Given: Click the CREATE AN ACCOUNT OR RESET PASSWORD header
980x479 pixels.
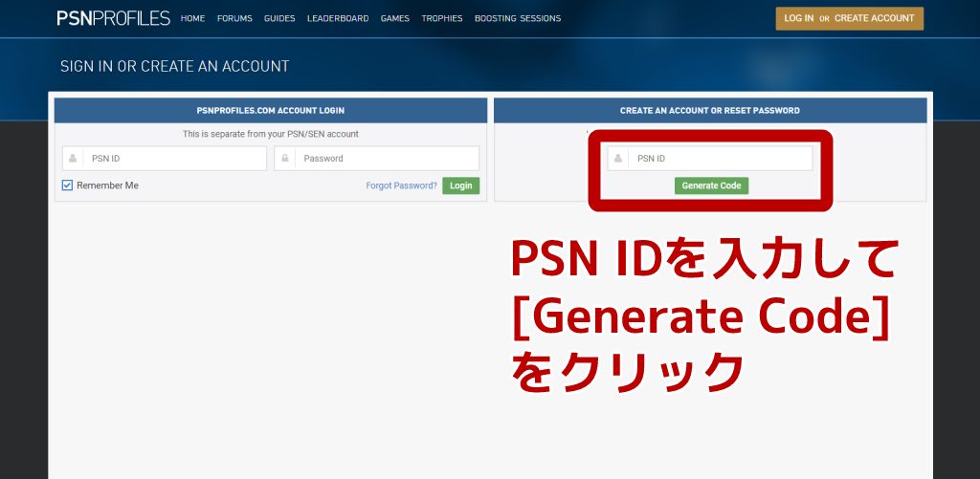Looking at the screenshot, I should pyautogui.click(x=710, y=111).
